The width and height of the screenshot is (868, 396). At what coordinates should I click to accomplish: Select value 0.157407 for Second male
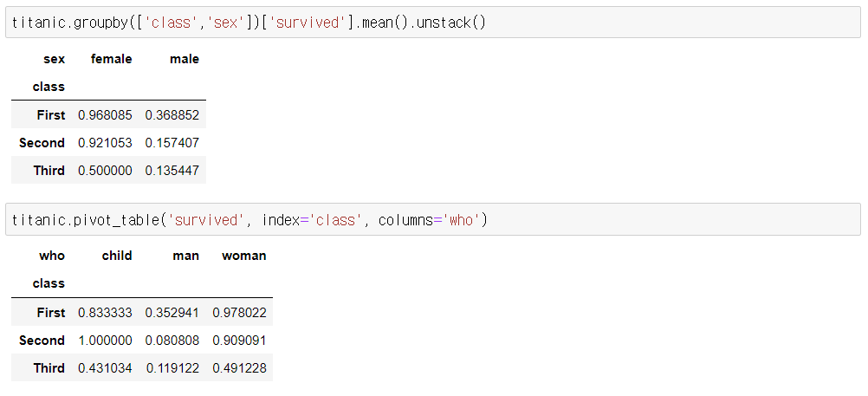[x=172, y=143]
